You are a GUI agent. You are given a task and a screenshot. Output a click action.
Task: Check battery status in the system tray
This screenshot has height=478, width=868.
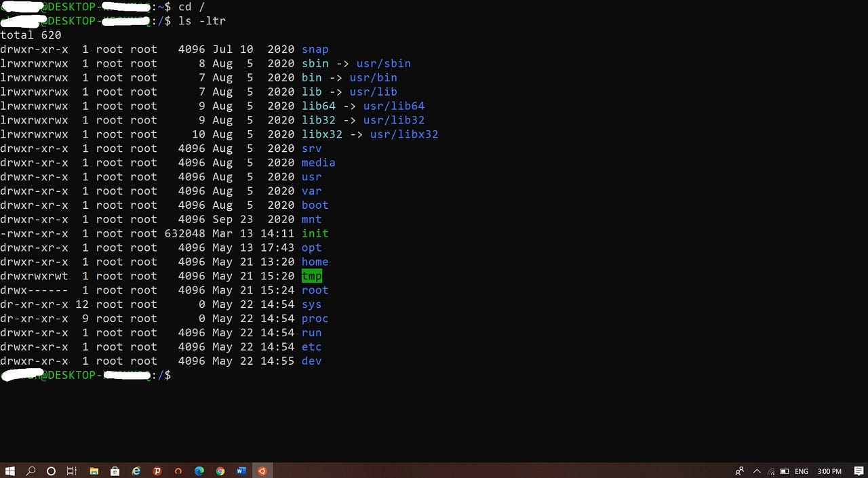click(x=786, y=471)
